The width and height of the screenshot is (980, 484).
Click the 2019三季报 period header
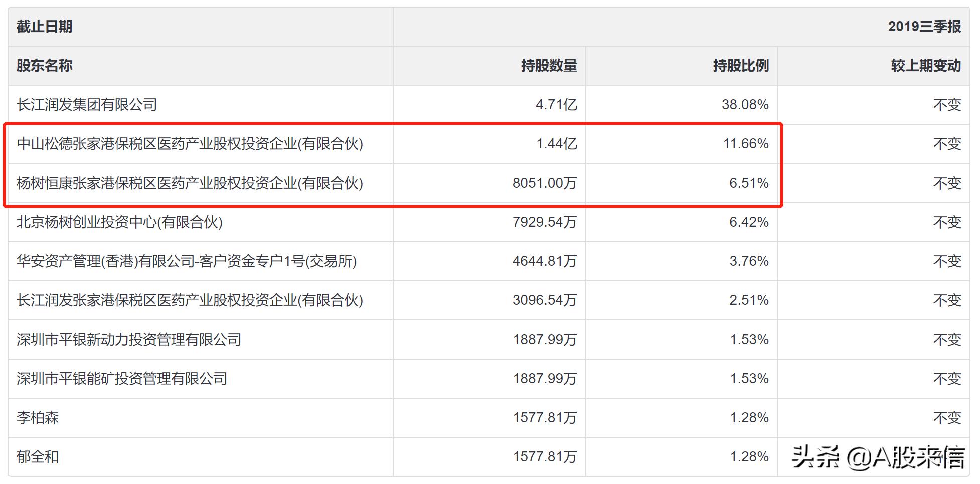(x=924, y=27)
